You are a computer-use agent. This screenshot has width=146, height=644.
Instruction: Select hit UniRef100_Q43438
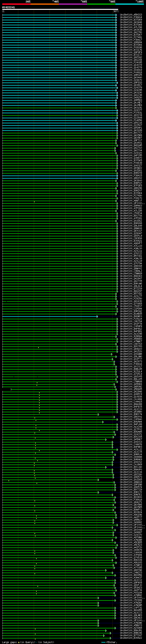tap(131, 30)
